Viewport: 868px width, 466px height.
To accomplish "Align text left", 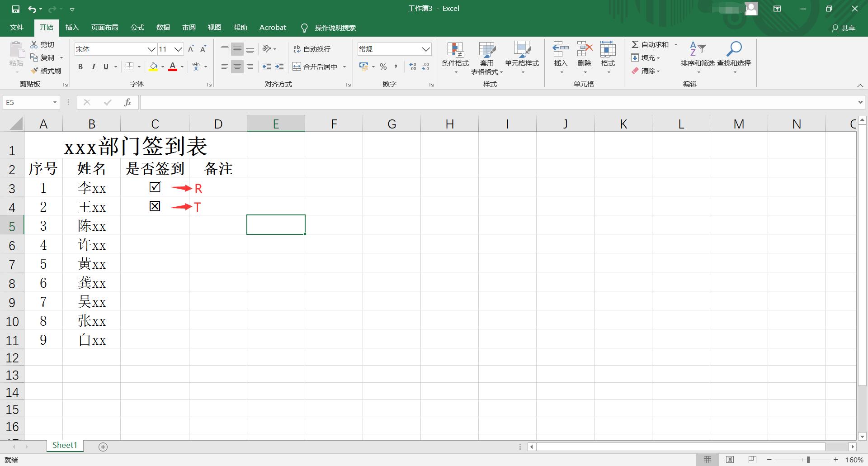I will pos(224,67).
